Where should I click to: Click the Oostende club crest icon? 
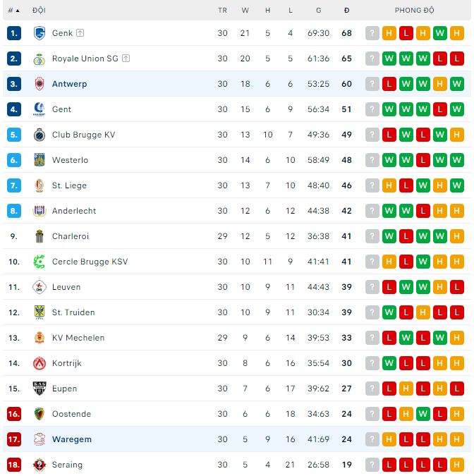[39, 414]
